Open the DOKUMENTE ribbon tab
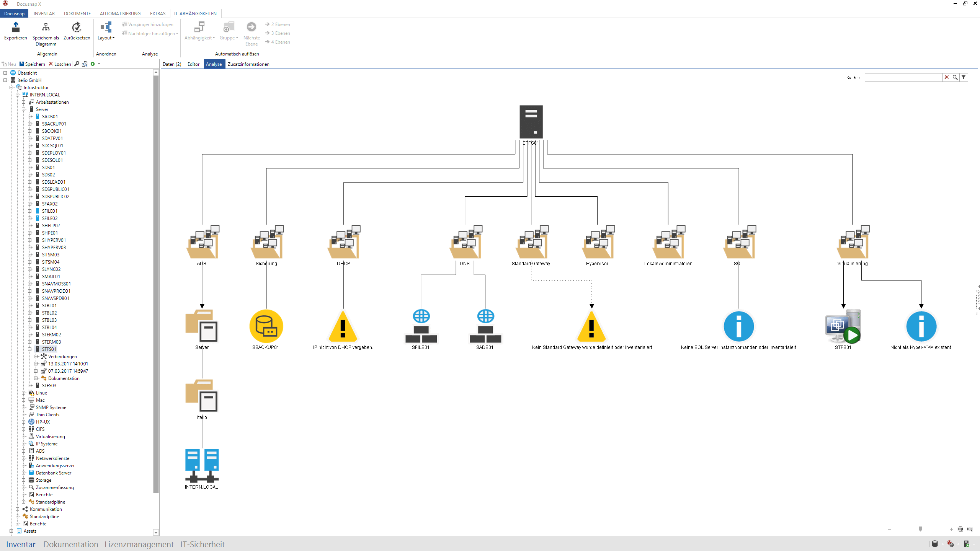This screenshot has width=980, height=551. pos(77,13)
